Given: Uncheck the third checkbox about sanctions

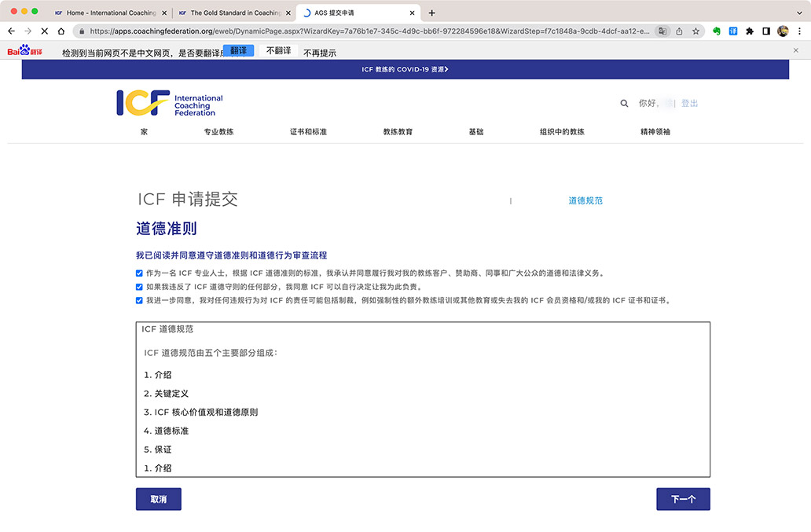Looking at the screenshot, I should pos(140,300).
